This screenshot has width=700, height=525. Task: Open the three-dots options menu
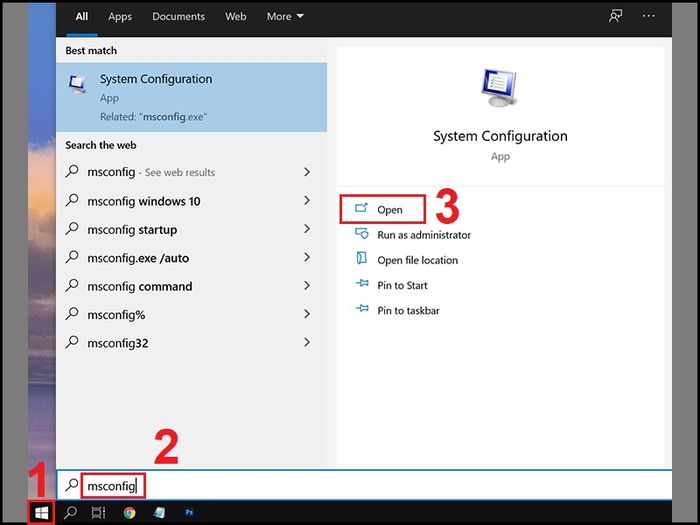(649, 16)
